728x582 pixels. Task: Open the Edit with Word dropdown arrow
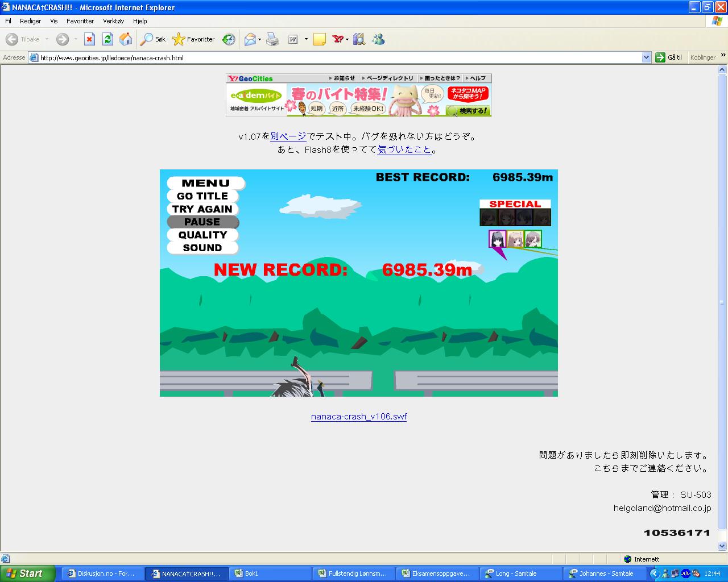click(x=306, y=39)
